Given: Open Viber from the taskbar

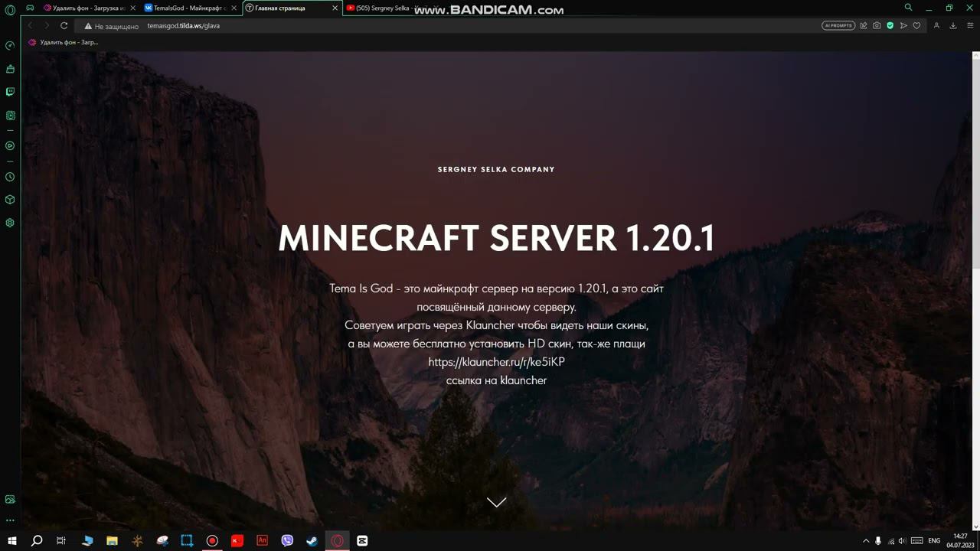Looking at the screenshot, I should point(287,541).
